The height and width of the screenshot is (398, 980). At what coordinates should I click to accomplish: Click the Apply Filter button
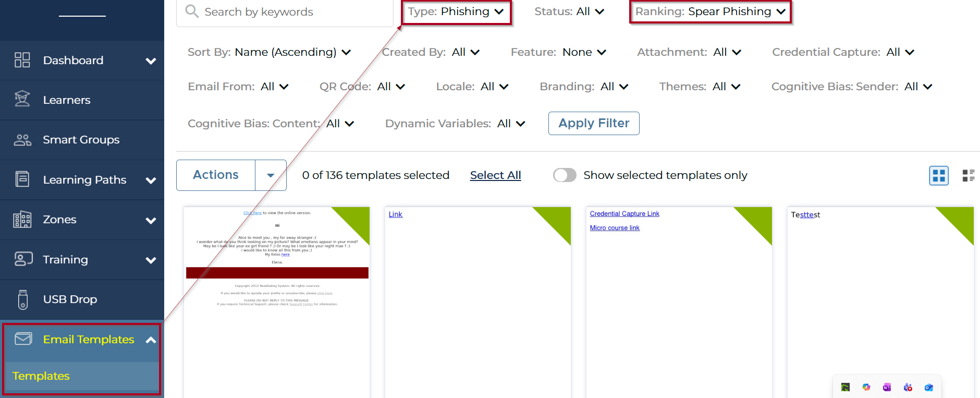point(594,123)
